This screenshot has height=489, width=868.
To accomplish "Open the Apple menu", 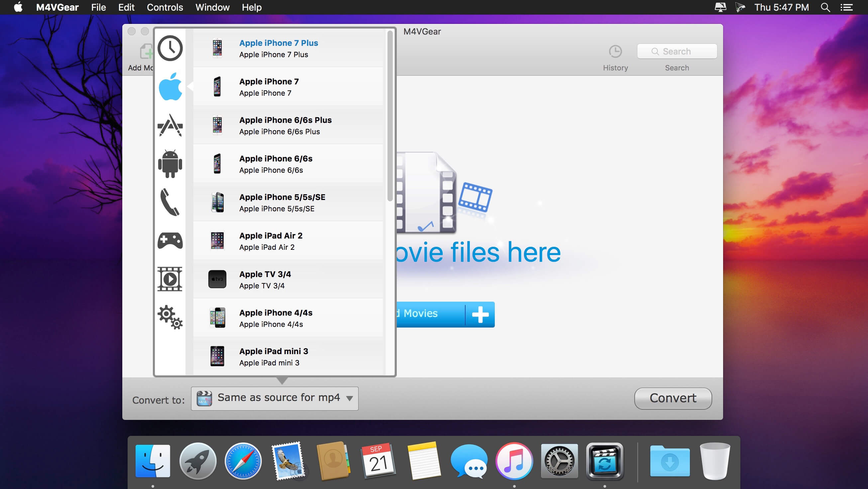I will coord(18,7).
